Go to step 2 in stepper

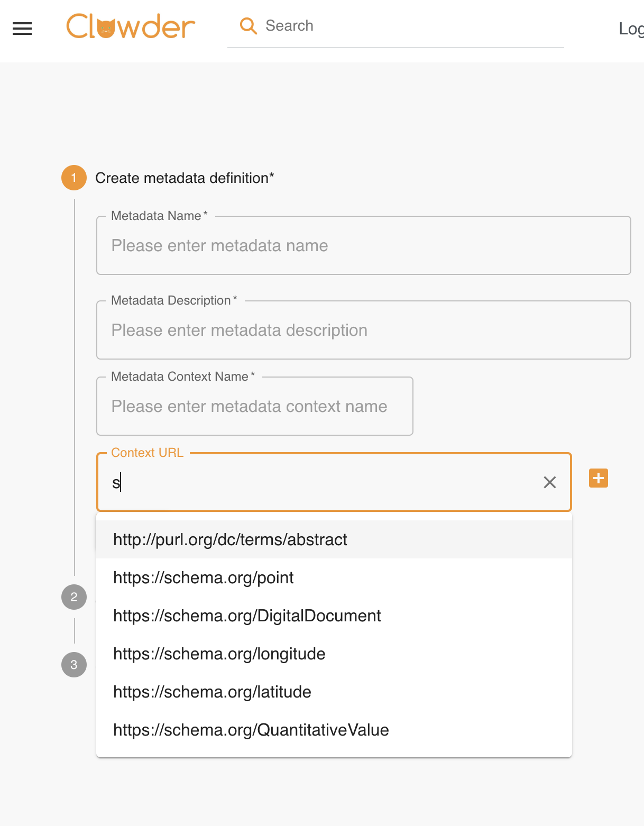point(74,597)
